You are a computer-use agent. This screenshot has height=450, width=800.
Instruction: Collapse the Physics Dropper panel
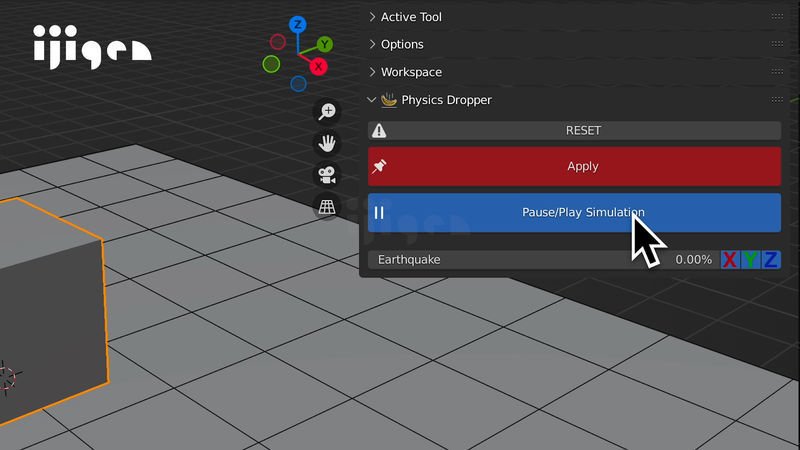(x=371, y=100)
